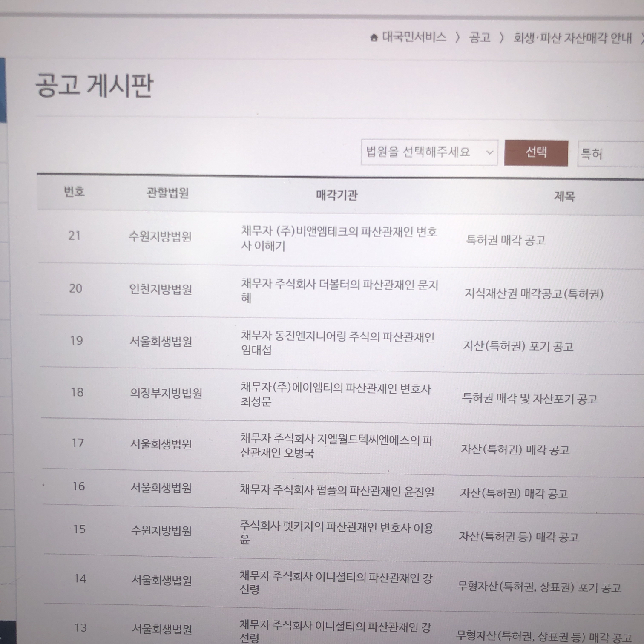The image size is (644, 644).
Task: Select the 펍플 파산관재인 윤진일 cell
Action: click(337, 490)
